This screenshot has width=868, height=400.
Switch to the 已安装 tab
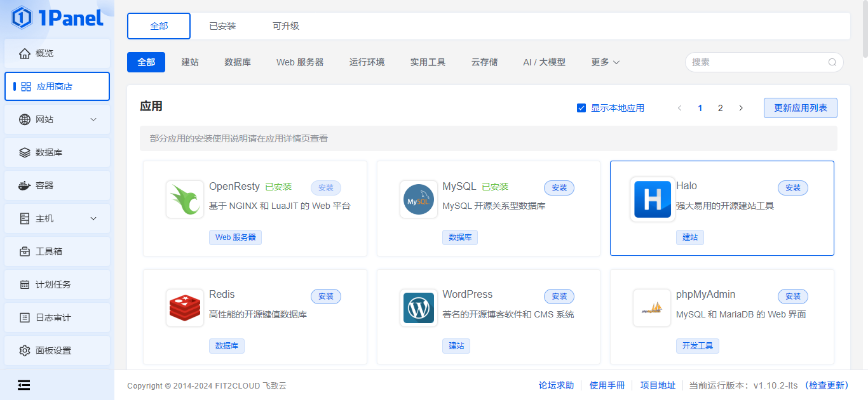pyautogui.click(x=222, y=26)
